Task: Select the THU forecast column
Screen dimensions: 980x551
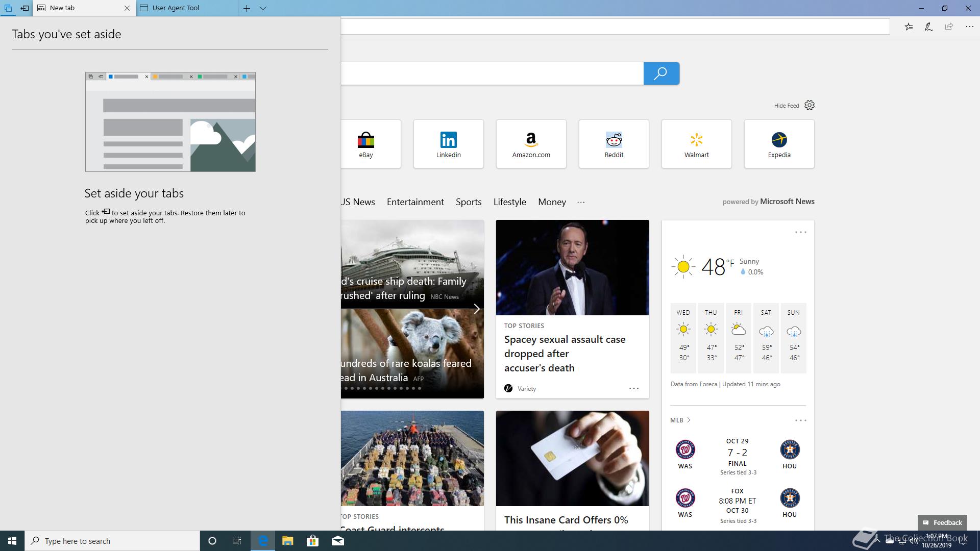Action: pyautogui.click(x=711, y=338)
